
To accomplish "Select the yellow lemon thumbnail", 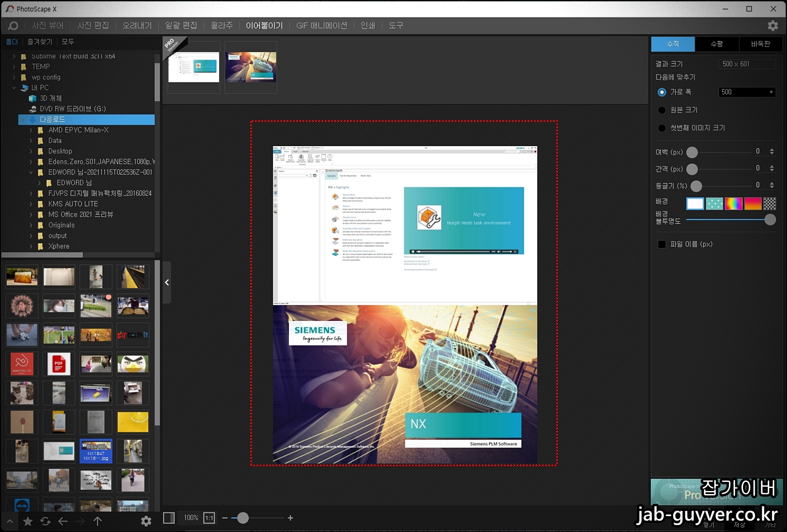I will pyautogui.click(x=133, y=422).
